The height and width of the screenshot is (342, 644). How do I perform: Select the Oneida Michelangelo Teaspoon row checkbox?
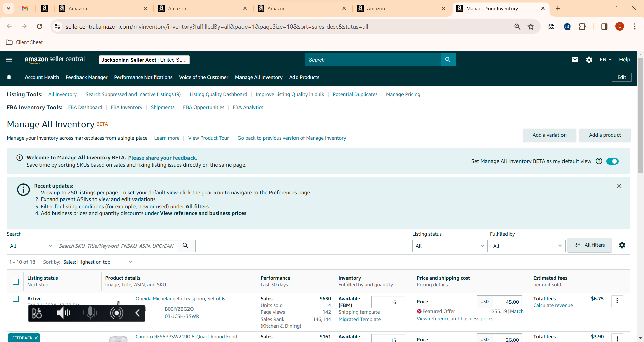pyautogui.click(x=16, y=299)
